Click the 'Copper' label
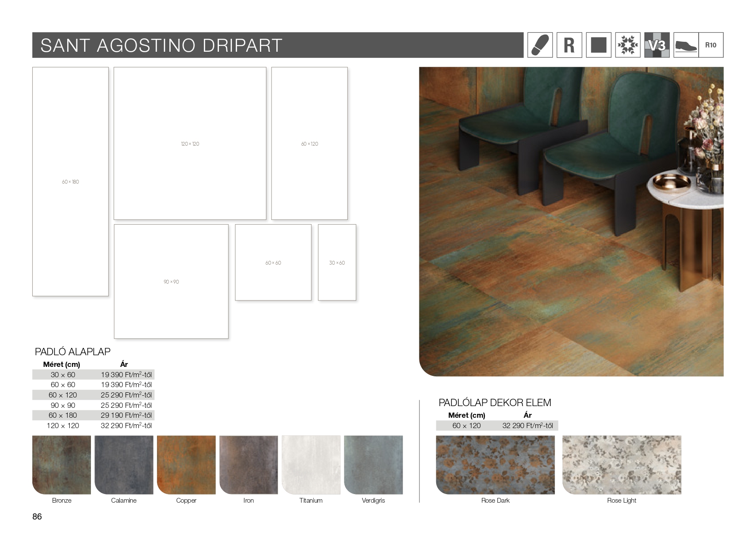Viewport: 756px width, 535px height. coord(186,501)
